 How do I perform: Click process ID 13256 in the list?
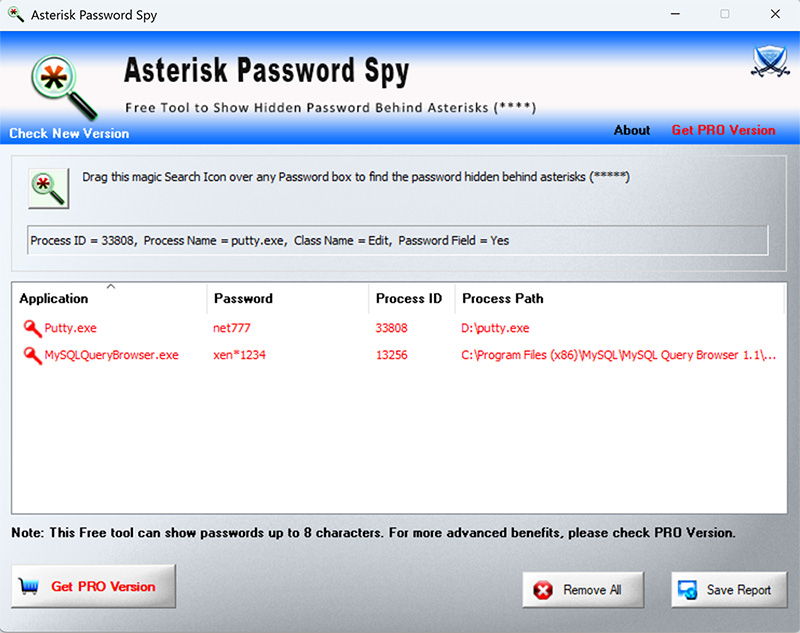tap(391, 356)
